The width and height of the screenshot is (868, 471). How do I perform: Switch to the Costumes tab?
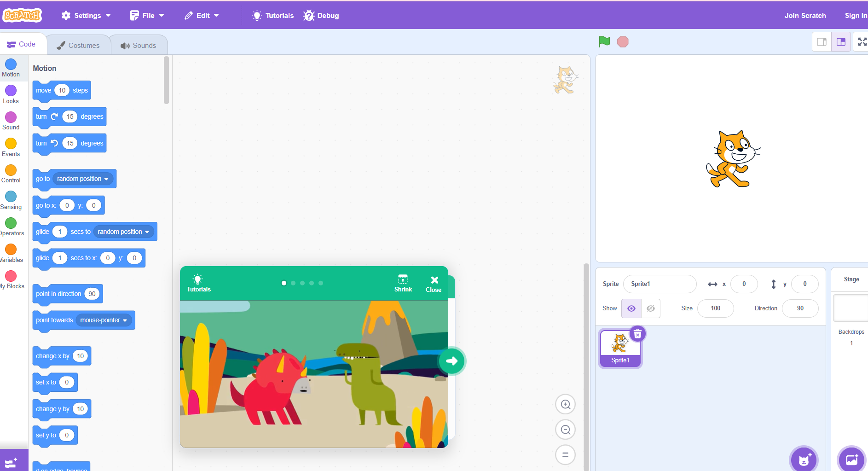(79, 45)
